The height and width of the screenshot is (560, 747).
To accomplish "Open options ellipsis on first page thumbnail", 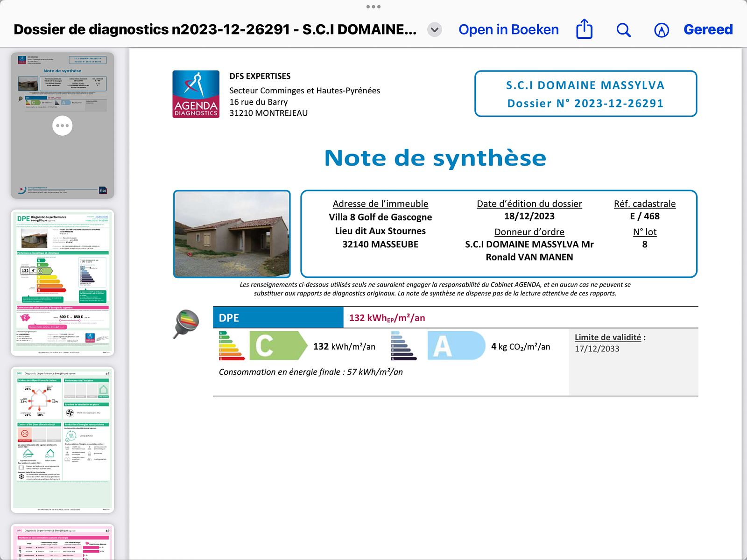I will tap(63, 126).
